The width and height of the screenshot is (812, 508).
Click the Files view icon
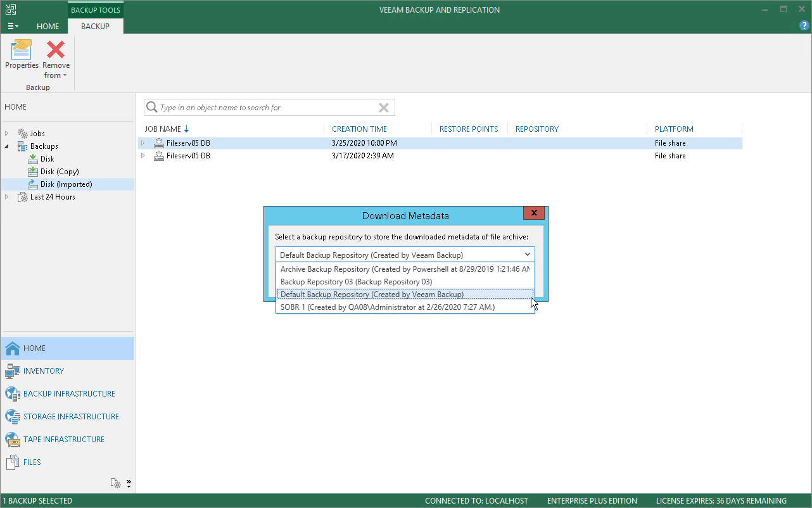pos(13,462)
